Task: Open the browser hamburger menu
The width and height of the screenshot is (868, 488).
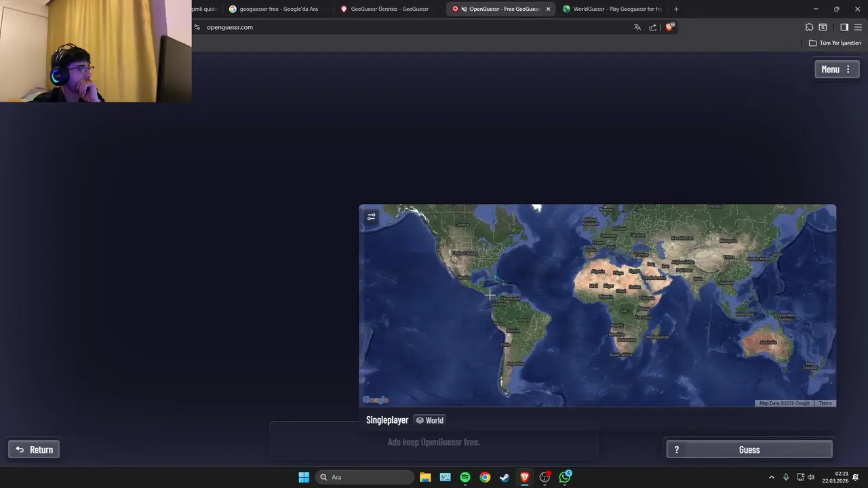Action: click(858, 27)
